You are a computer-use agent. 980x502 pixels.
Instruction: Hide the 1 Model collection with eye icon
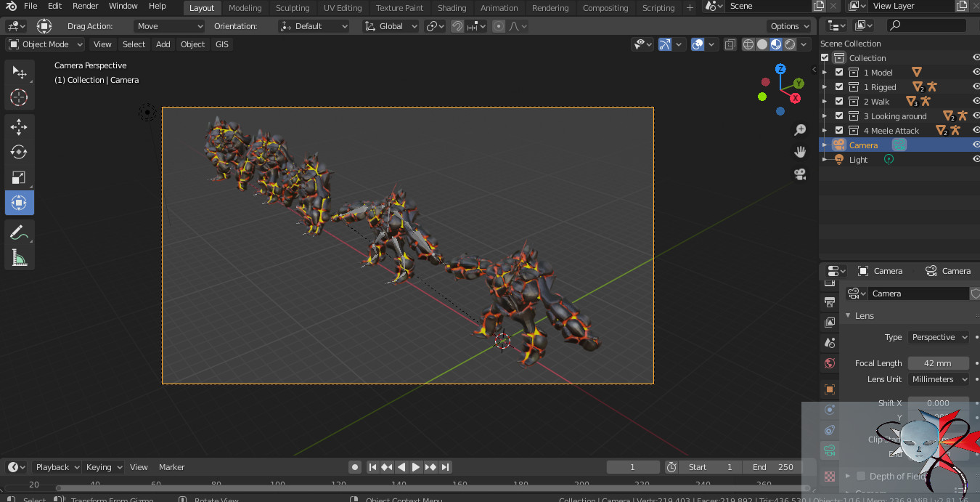point(976,73)
